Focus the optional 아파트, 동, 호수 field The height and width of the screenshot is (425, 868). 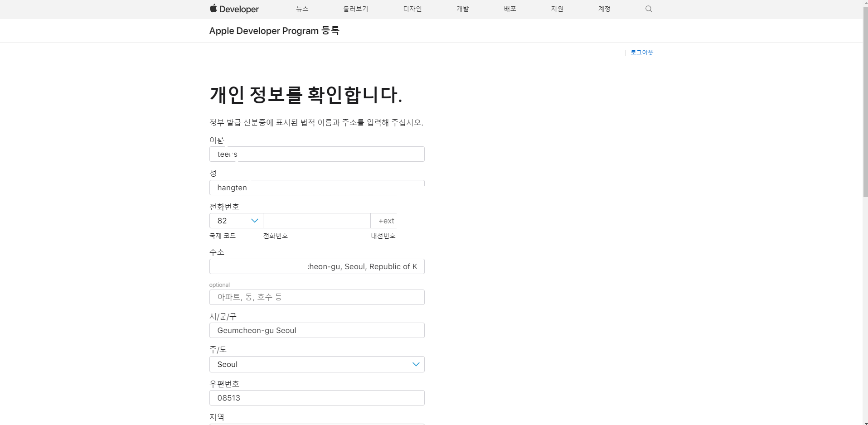point(317,297)
